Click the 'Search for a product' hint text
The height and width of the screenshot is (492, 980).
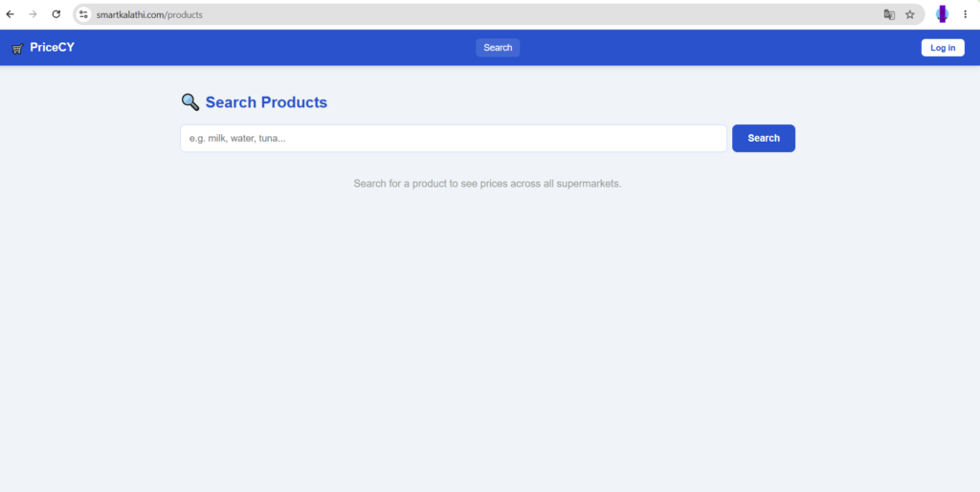pos(487,184)
